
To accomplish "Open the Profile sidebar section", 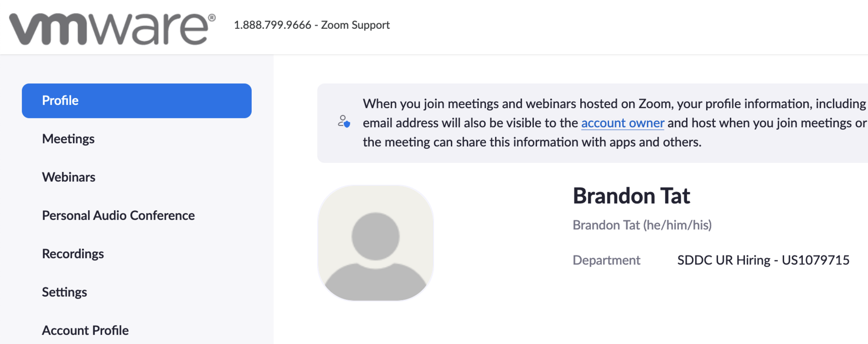I will click(x=136, y=101).
